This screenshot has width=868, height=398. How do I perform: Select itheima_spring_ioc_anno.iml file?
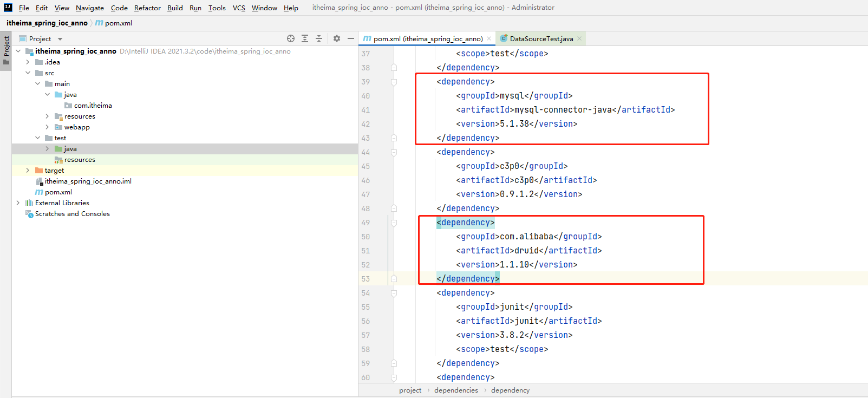point(88,181)
